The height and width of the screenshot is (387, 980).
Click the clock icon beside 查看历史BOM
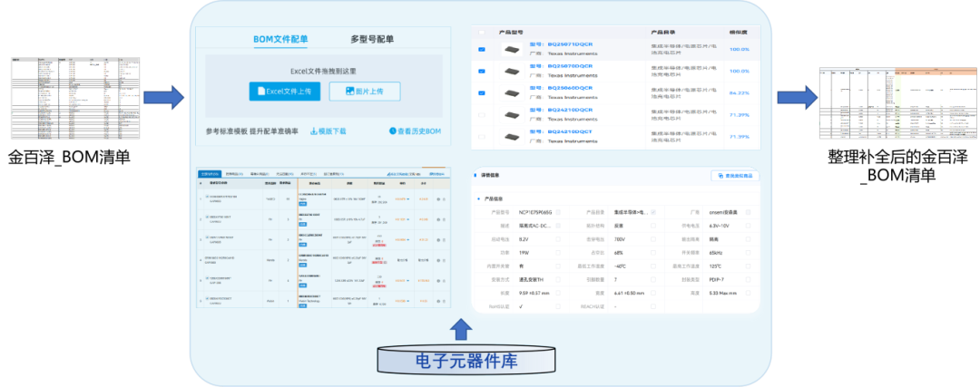coord(393,131)
